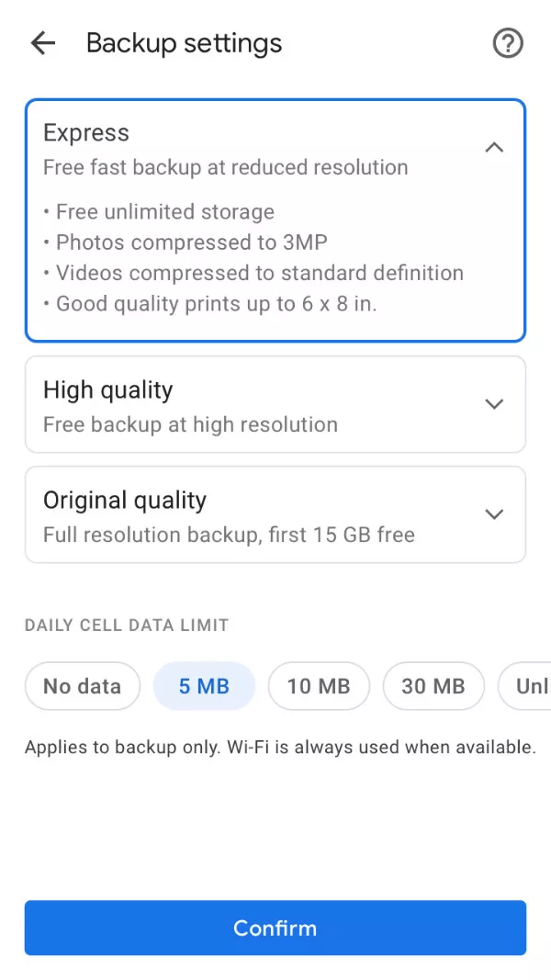Click the Original quality chevron icon
This screenshot has width=551, height=980.
click(x=494, y=514)
